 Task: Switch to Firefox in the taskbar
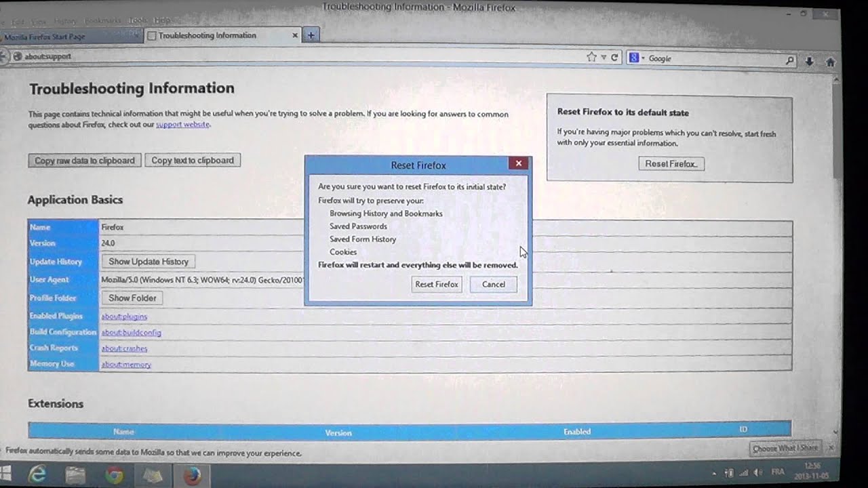tap(192, 476)
